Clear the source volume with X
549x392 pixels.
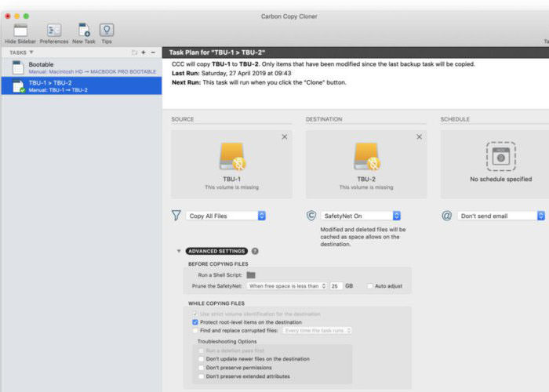coord(285,137)
